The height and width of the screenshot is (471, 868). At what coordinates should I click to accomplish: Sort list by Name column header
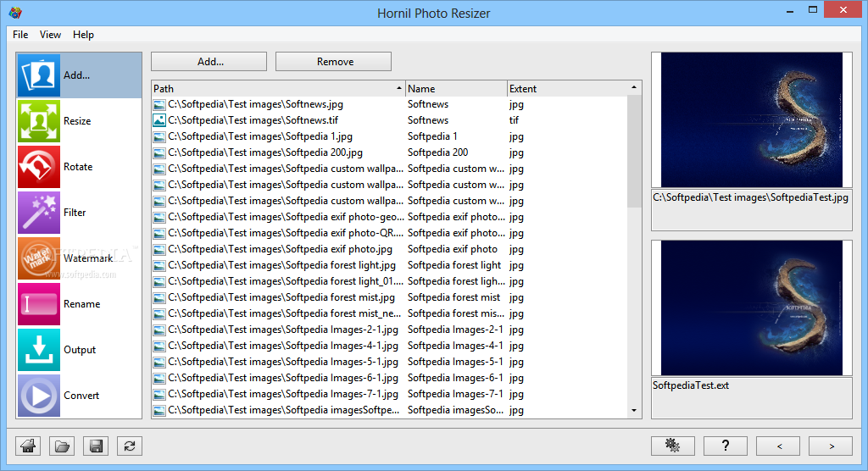pos(456,89)
